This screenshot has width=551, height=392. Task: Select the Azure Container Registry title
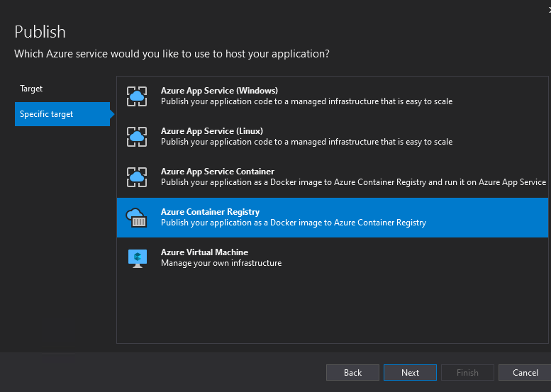(x=210, y=212)
